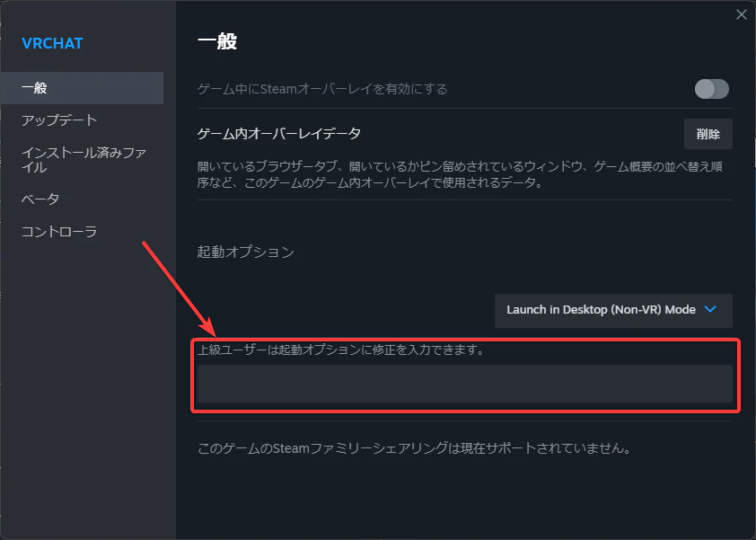Toggle the Steam overlay switch
This screenshot has width=756, height=540.
click(x=712, y=89)
